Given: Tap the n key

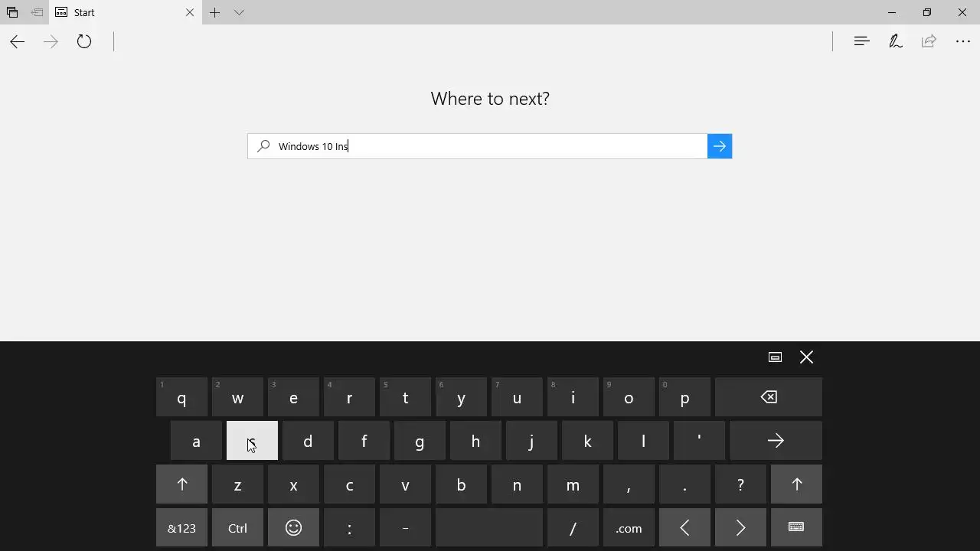Looking at the screenshot, I should pyautogui.click(x=517, y=484).
